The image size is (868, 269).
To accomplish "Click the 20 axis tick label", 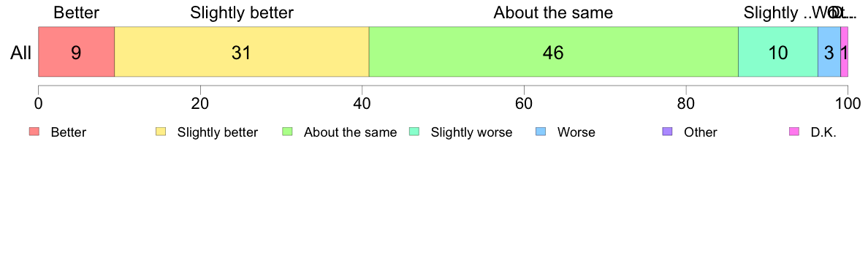I will click(x=200, y=104).
